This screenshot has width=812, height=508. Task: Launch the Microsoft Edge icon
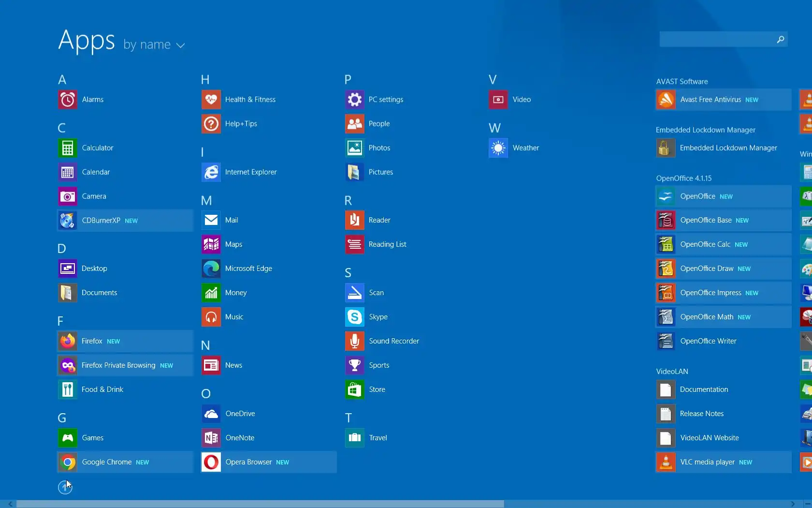[211, 269]
